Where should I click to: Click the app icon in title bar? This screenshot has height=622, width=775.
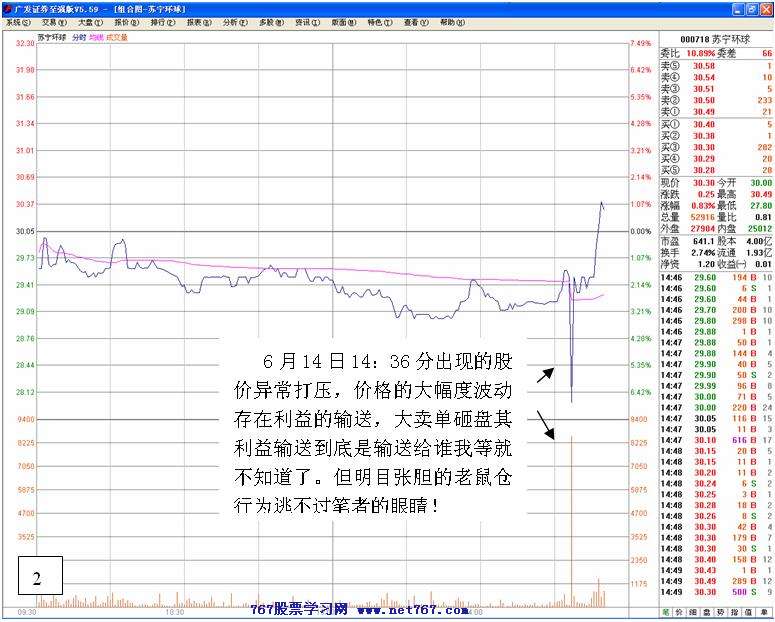click(7, 7)
